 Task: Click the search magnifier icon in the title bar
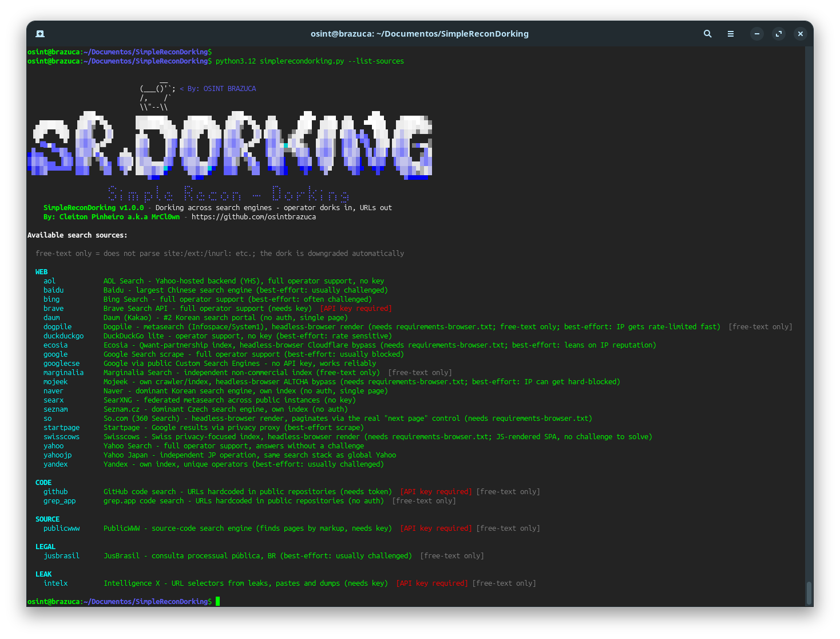708,34
